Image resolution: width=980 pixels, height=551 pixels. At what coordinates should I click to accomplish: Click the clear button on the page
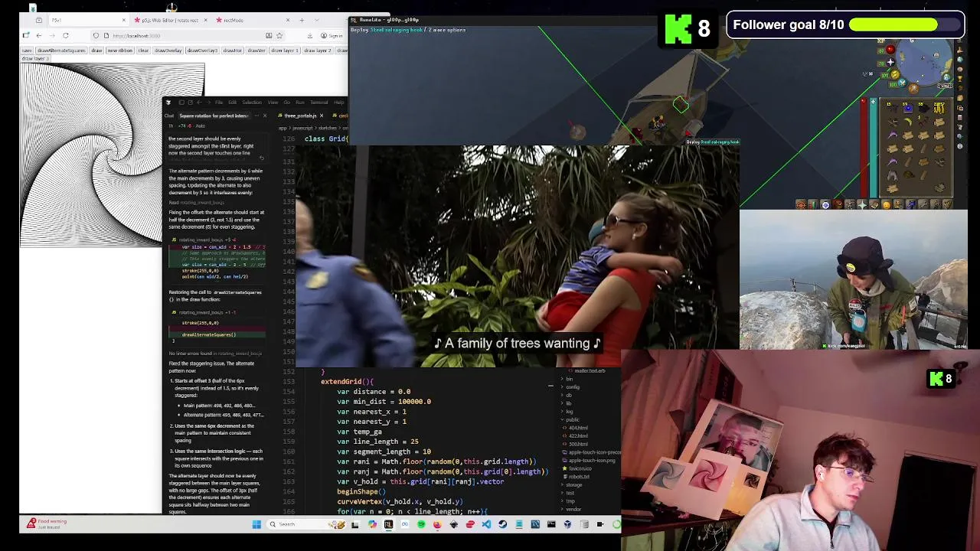click(x=143, y=51)
